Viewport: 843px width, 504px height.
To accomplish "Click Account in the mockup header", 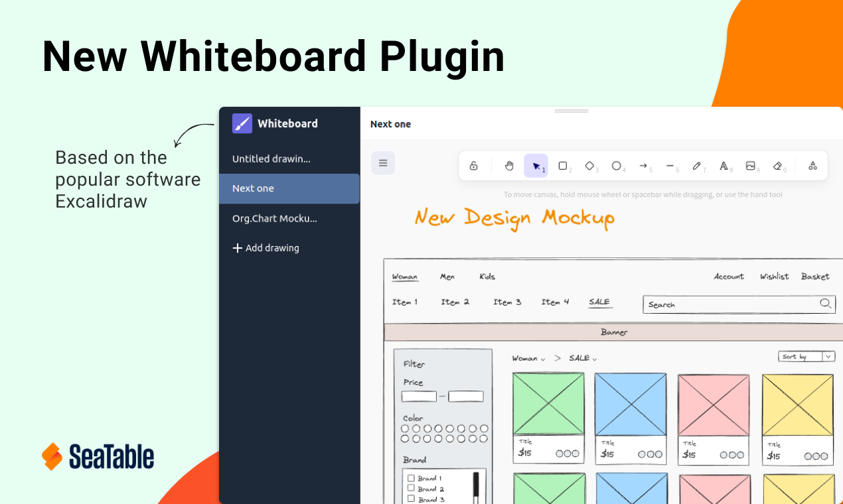I will click(x=729, y=277).
